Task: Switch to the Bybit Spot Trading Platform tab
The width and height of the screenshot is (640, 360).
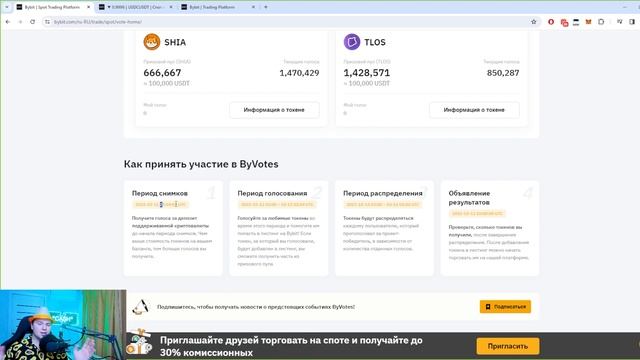Action: coord(52,7)
